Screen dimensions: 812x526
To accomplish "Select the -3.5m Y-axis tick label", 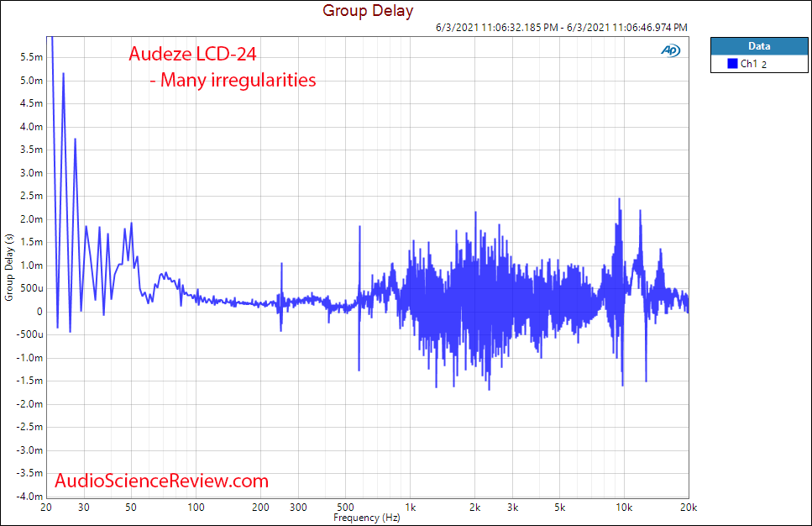I will (30, 472).
